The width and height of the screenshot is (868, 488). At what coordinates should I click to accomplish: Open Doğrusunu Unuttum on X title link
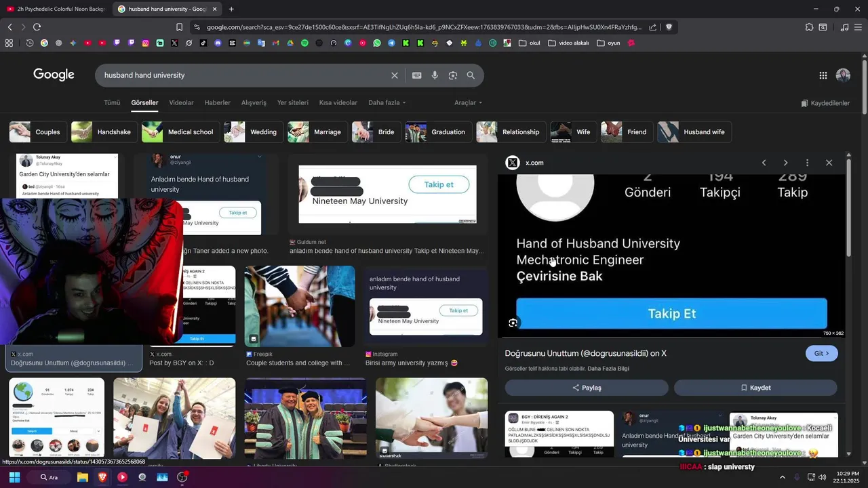coord(585,353)
